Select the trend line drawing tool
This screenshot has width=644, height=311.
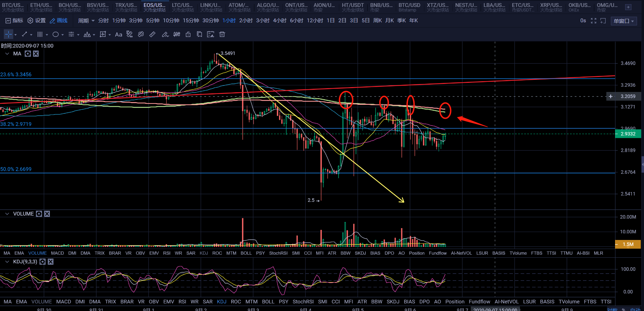(24, 34)
